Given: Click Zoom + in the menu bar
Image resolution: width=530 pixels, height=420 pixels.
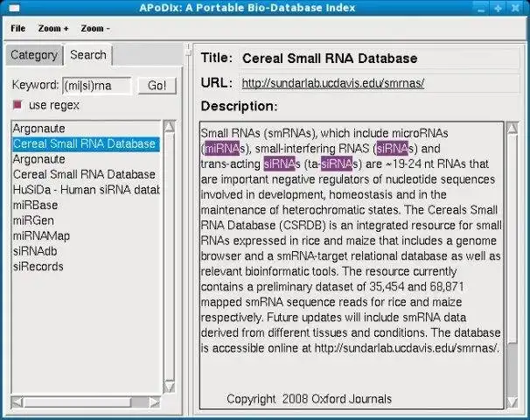Looking at the screenshot, I should pos(53,28).
